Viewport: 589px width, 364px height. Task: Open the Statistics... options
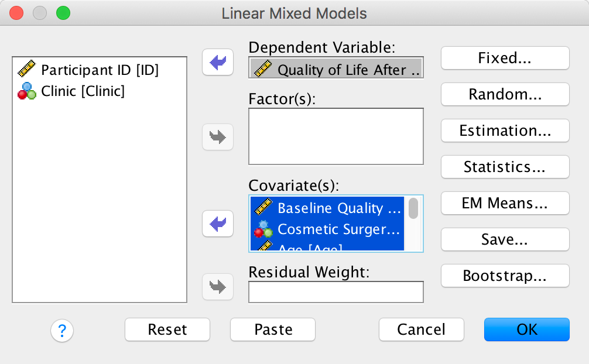click(x=505, y=167)
